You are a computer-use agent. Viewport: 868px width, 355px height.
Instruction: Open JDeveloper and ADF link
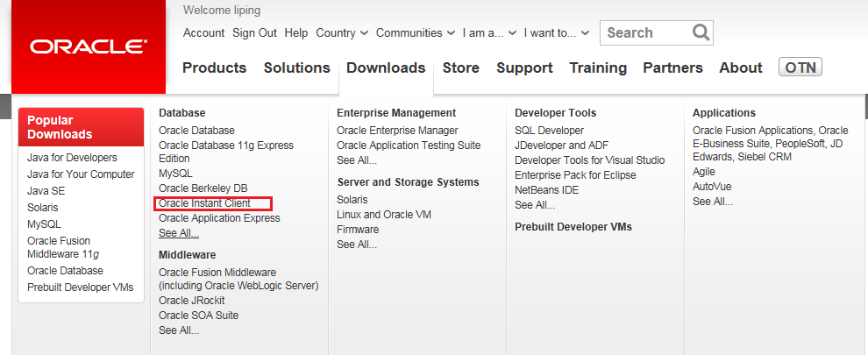point(561,146)
